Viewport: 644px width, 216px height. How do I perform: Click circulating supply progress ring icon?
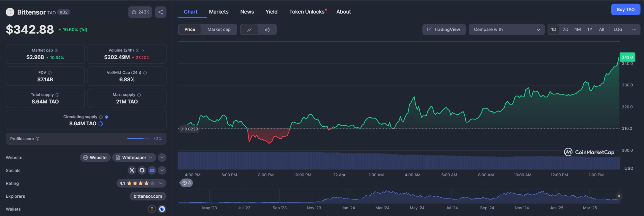pos(101,124)
